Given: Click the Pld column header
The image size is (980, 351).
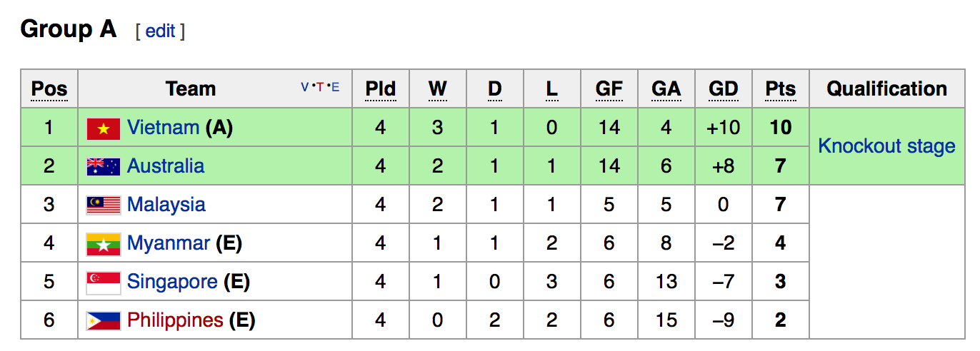Looking at the screenshot, I should (x=380, y=89).
